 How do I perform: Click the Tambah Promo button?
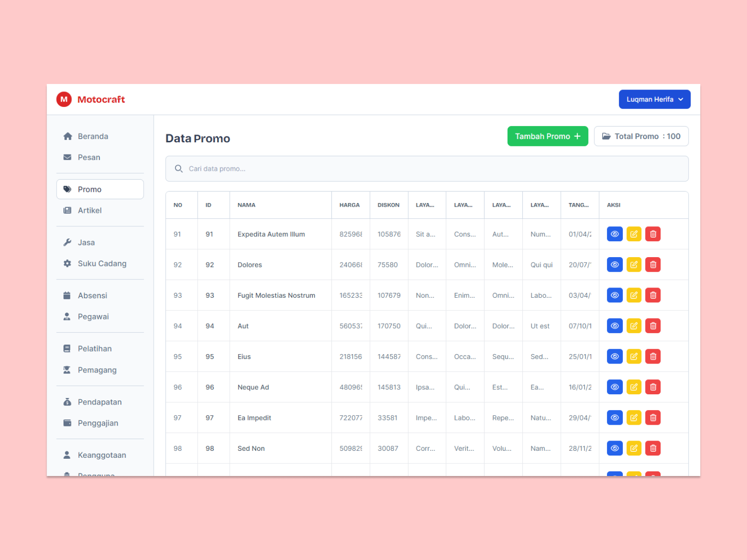547,136
